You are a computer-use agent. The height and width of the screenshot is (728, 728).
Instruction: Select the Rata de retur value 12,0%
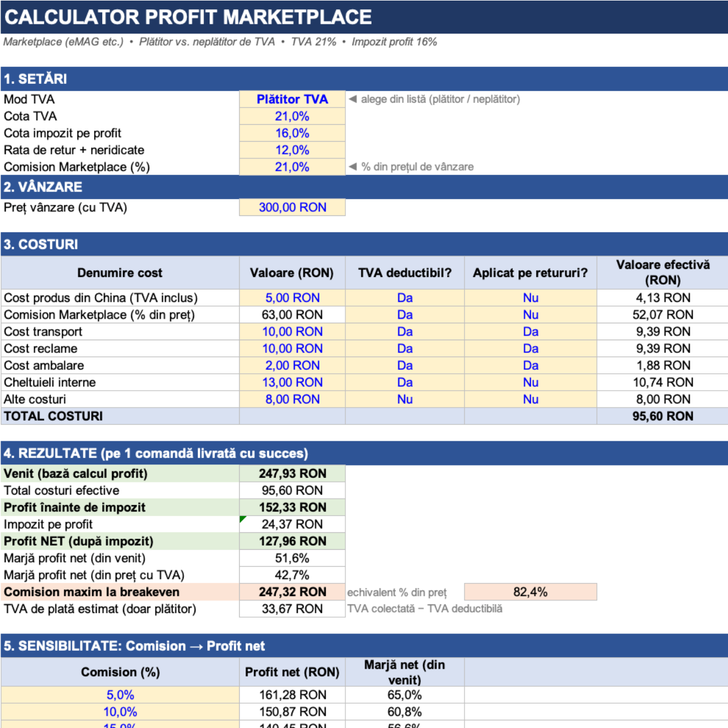coord(292,150)
